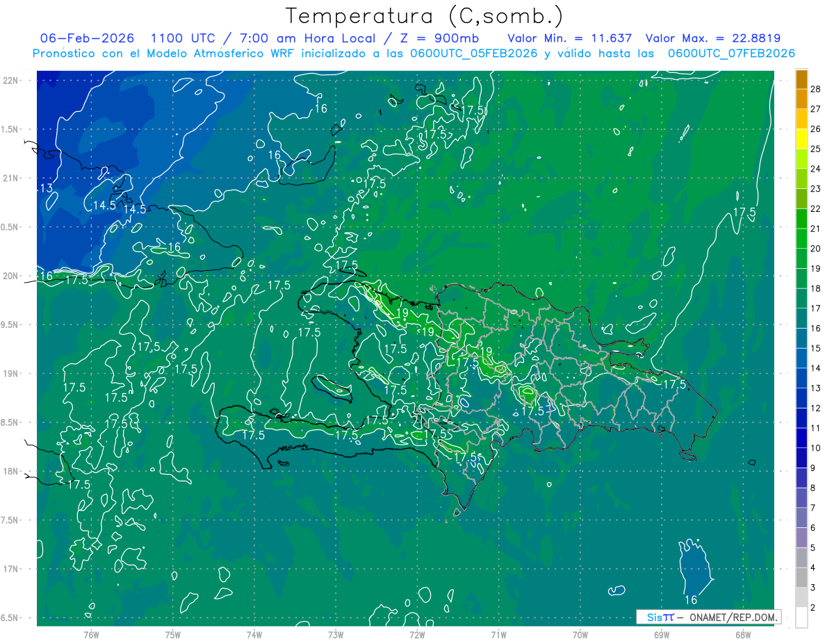The image size is (834, 644).
Task: Click the "18N" latitude axis label
Action: [10, 471]
